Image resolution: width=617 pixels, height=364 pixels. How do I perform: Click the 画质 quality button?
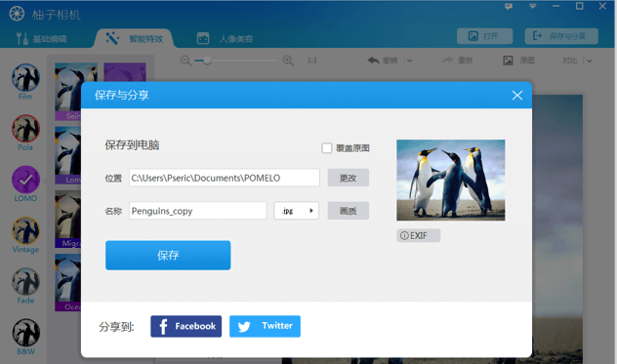(349, 211)
